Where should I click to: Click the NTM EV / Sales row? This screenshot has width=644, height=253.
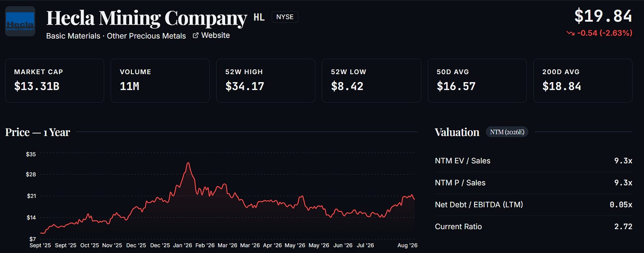[533, 161]
